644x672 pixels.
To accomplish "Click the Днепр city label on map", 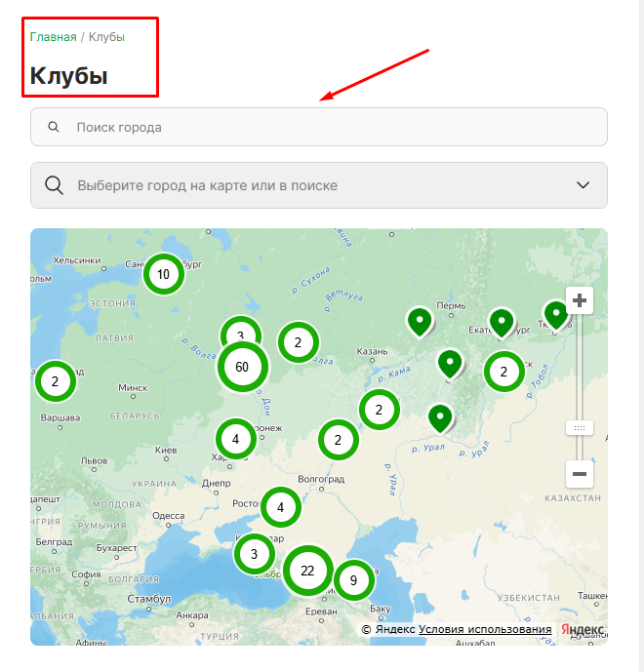I will 216,483.
